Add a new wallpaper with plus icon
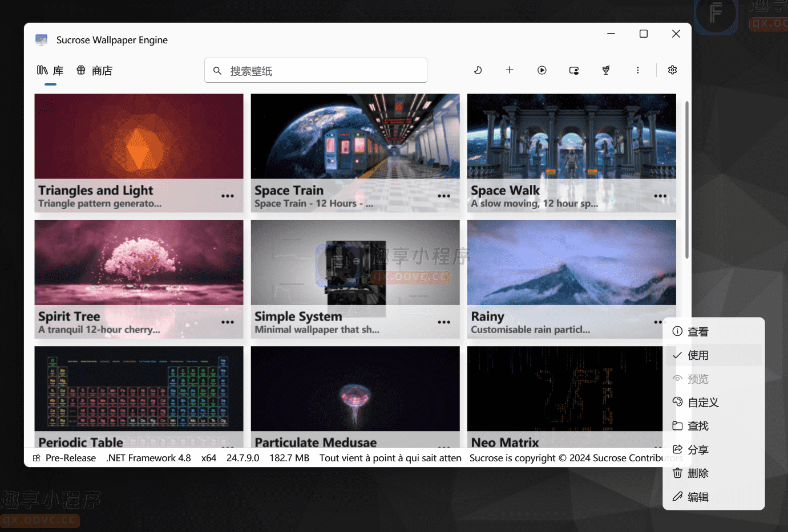Image resolution: width=788 pixels, height=532 pixels. tap(510, 70)
